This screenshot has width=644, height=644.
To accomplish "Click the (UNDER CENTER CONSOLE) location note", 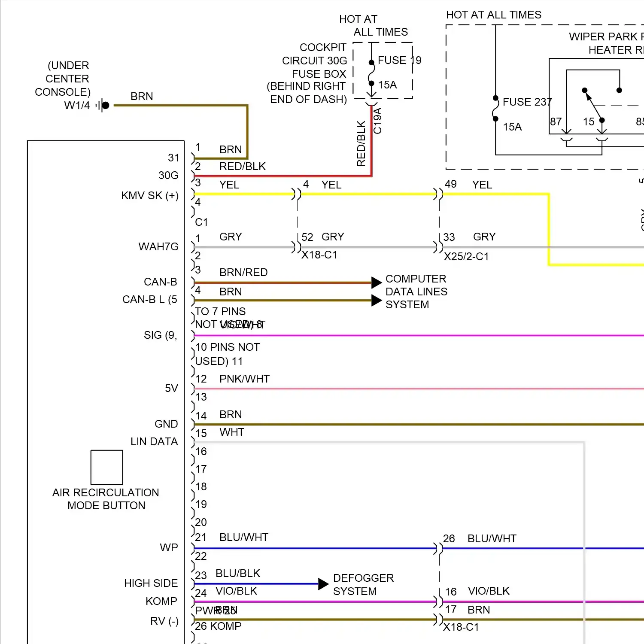I will pyautogui.click(x=63, y=79).
